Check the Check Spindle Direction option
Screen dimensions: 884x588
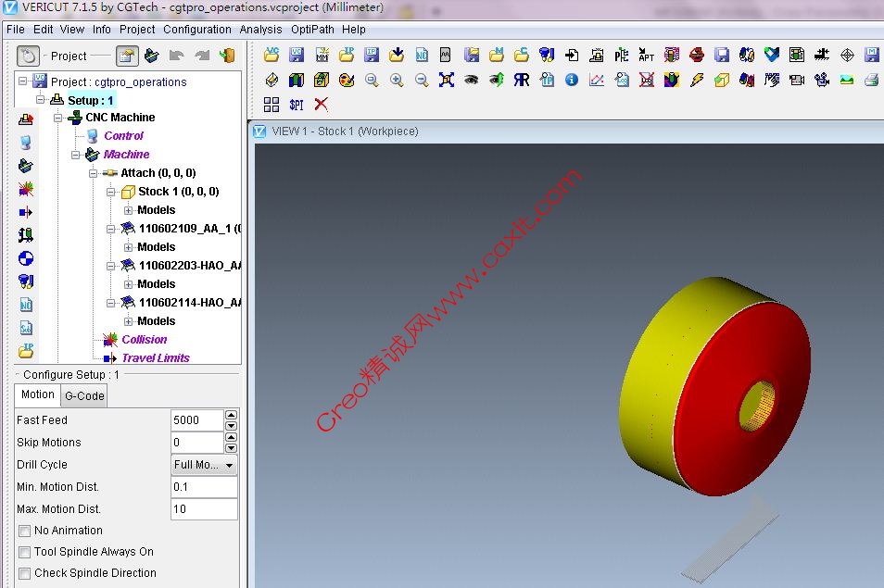[25, 573]
